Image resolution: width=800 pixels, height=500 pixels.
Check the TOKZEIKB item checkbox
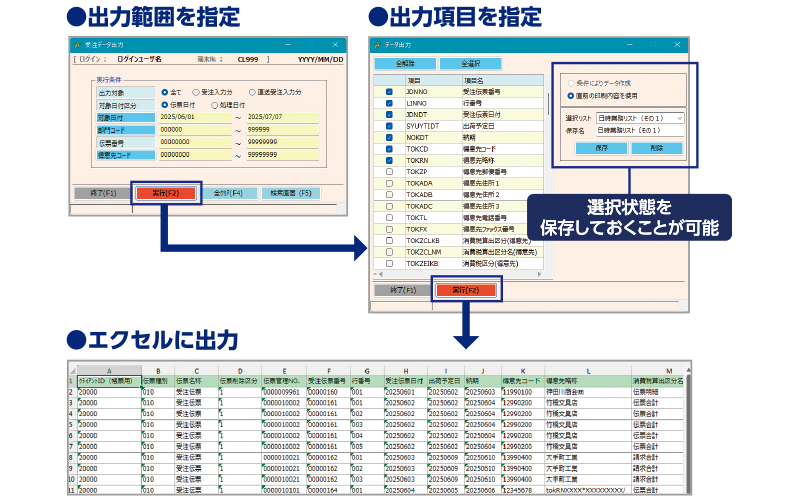coord(389,264)
